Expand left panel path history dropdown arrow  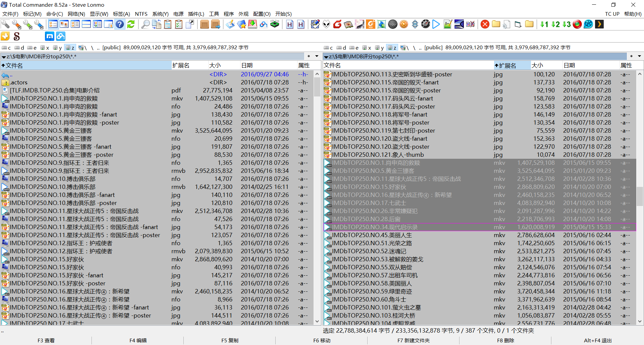pos(317,56)
